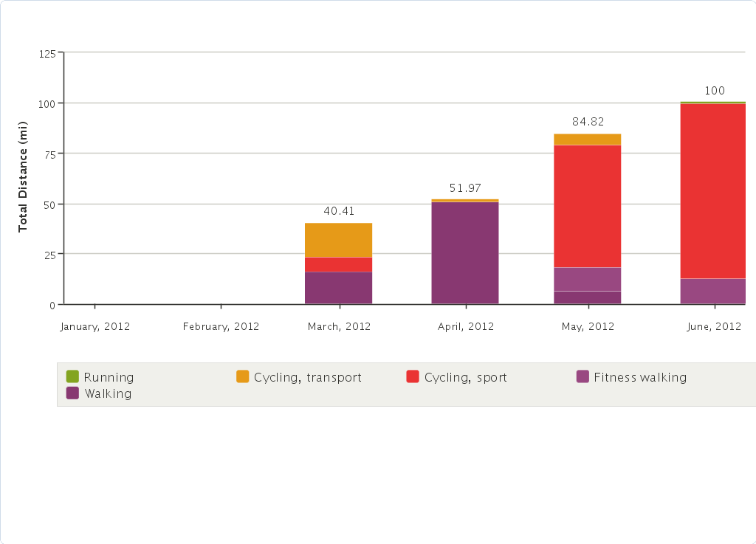Image resolution: width=756 pixels, height=544 pixels.
Task: Hide Cycling, sport series via legend text
Action: pos(466,377)
